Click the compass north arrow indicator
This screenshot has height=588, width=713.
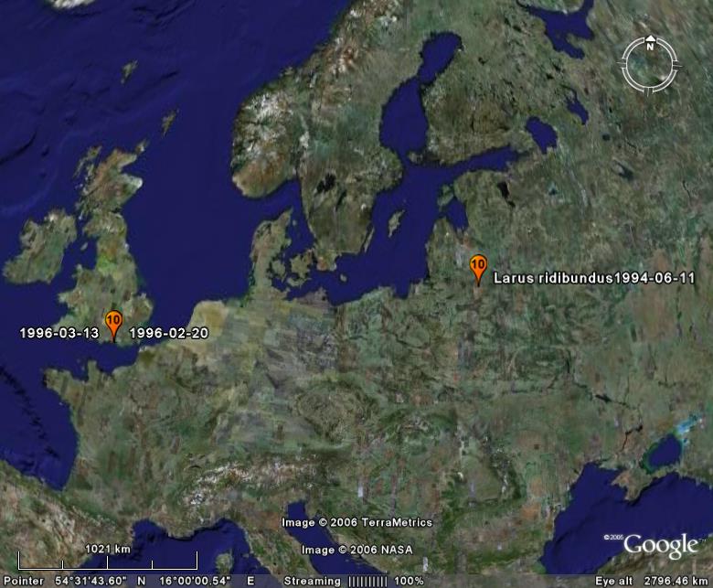click(650, 39)
